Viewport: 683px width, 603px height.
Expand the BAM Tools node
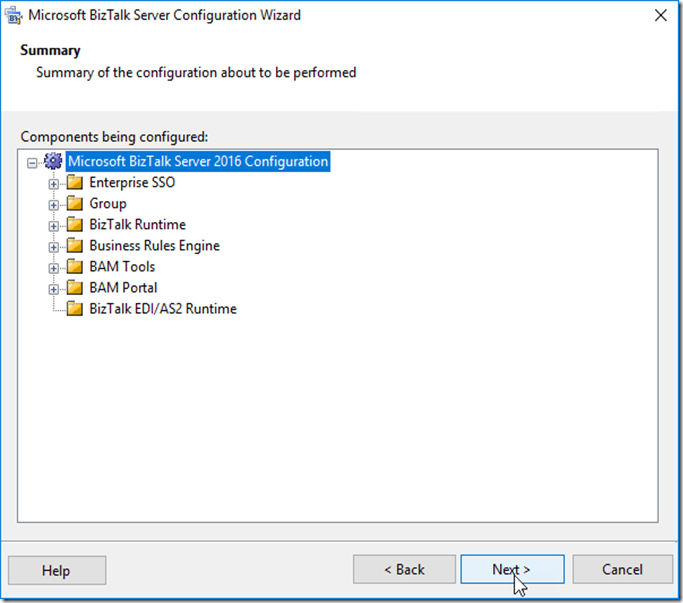coord(53,268)
